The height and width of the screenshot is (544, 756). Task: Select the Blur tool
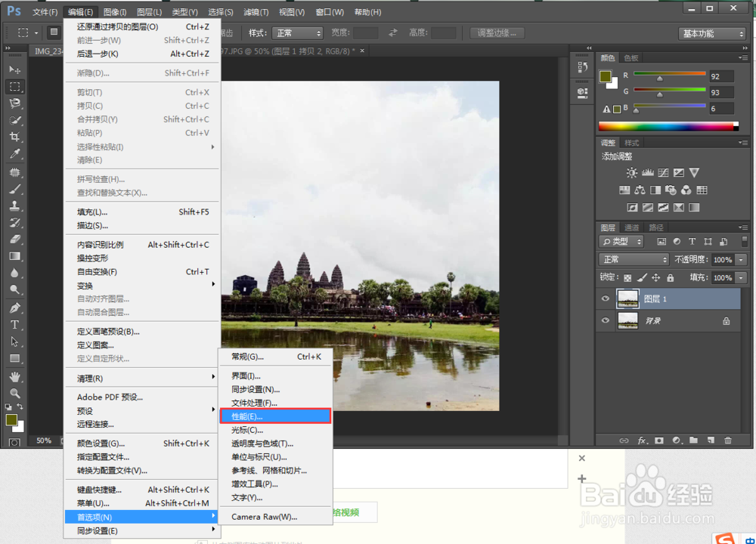click(x=15, y=273)
